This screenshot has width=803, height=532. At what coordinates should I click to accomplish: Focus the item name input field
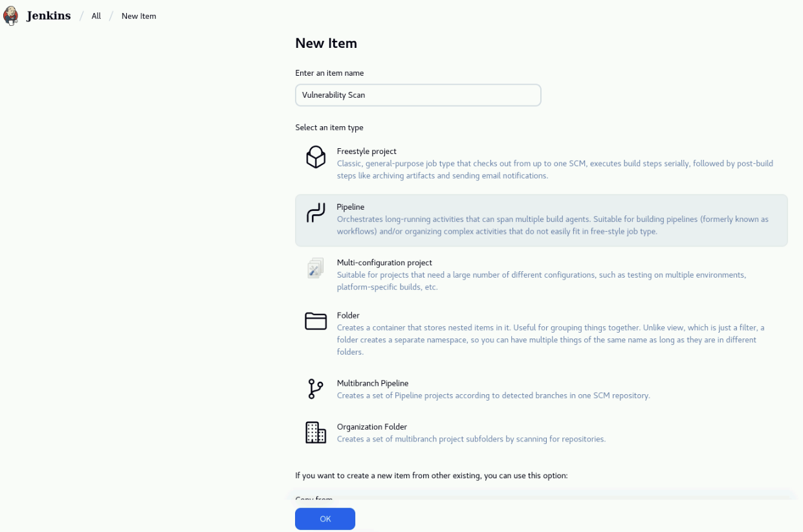coord(417,95)
